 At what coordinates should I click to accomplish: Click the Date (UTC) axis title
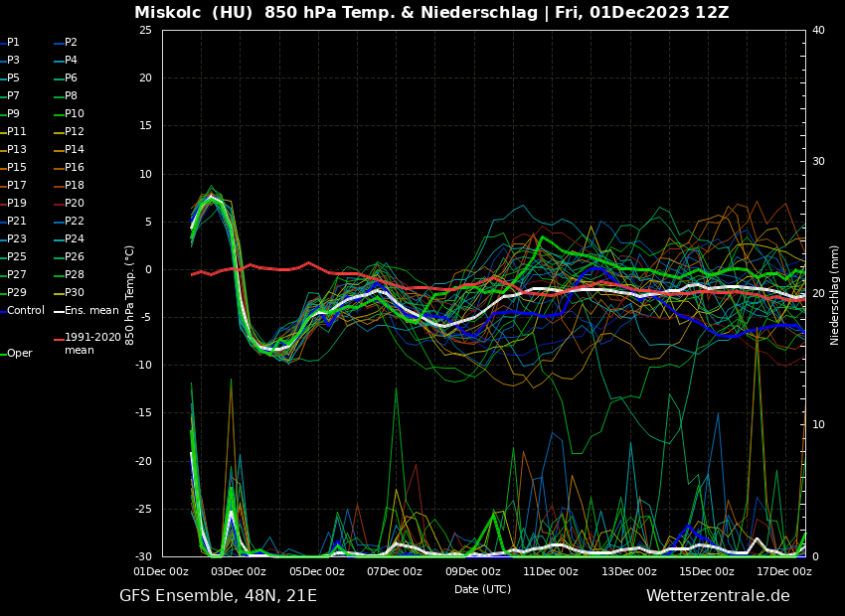point(482,589)
